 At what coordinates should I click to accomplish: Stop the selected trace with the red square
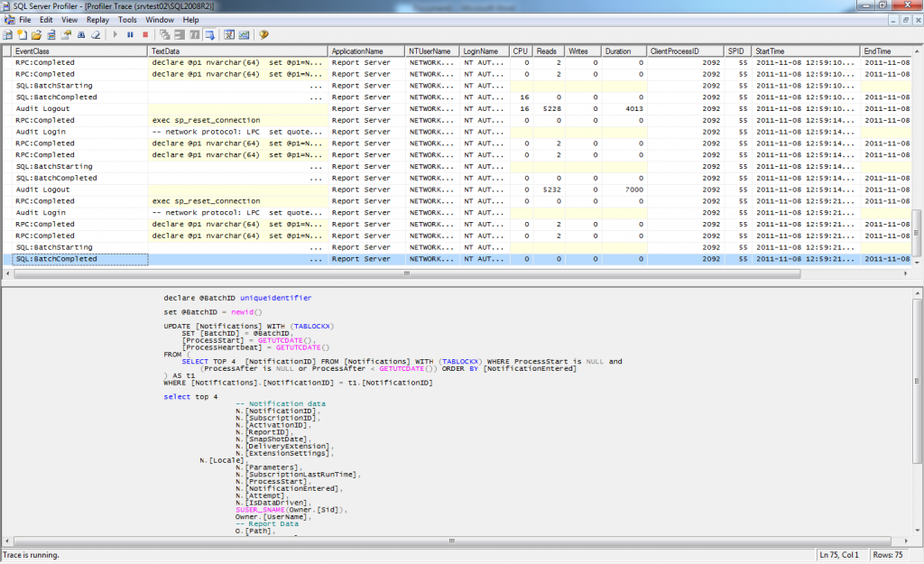(144, 34)
